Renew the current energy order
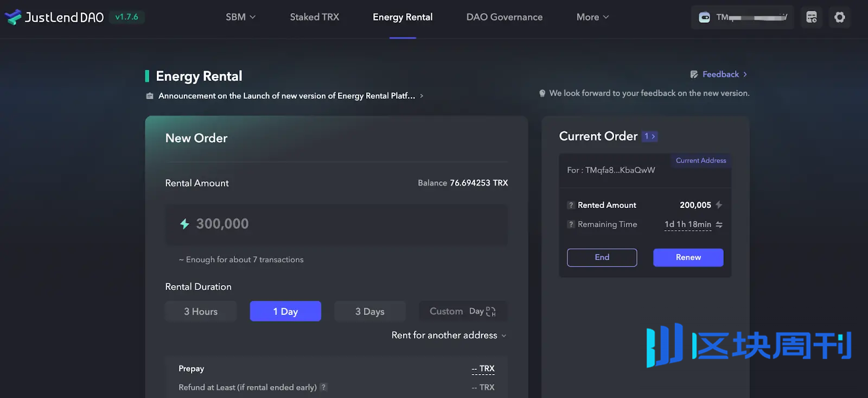Screen dimensions: 868x398 [688, 257]
